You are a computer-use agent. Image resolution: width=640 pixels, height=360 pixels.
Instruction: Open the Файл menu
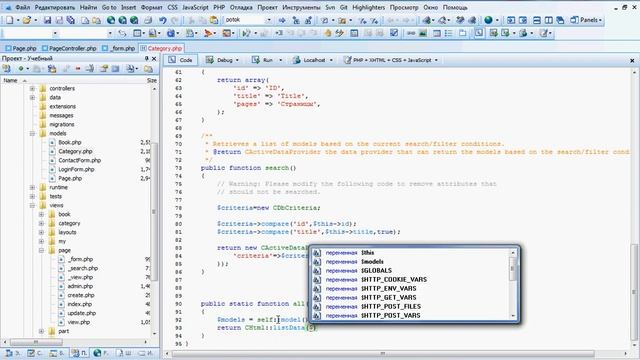pyautogui.click(x=22, y=7)
